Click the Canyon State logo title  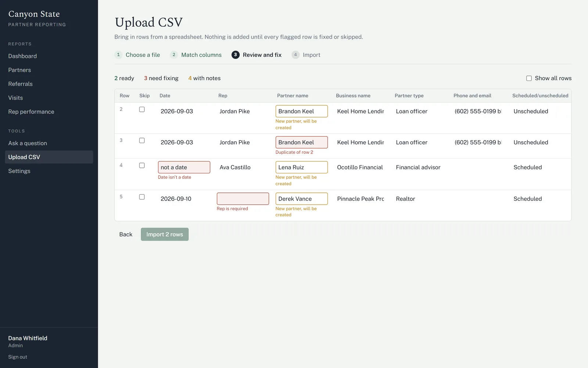click(x=34, y=14)
